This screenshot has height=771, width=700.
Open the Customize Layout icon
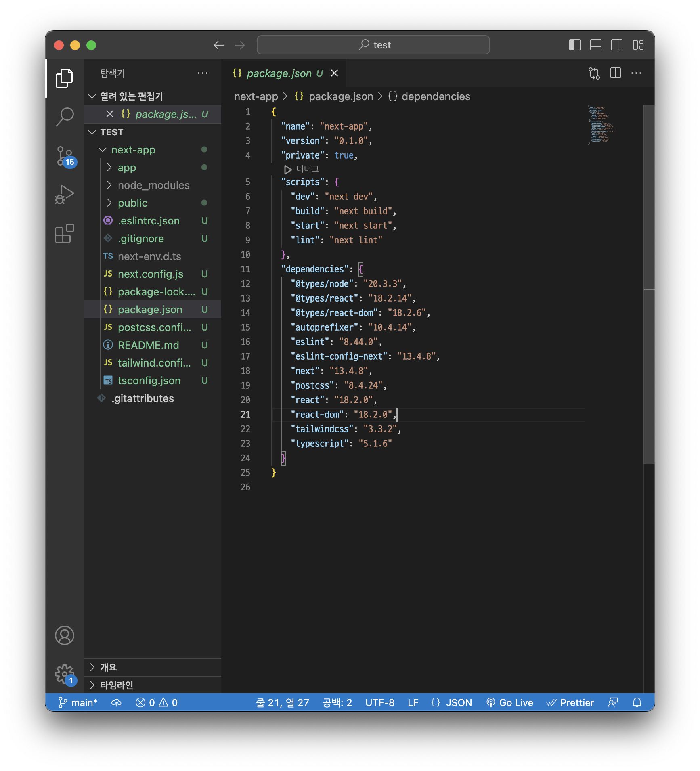[x=638, y=45]
